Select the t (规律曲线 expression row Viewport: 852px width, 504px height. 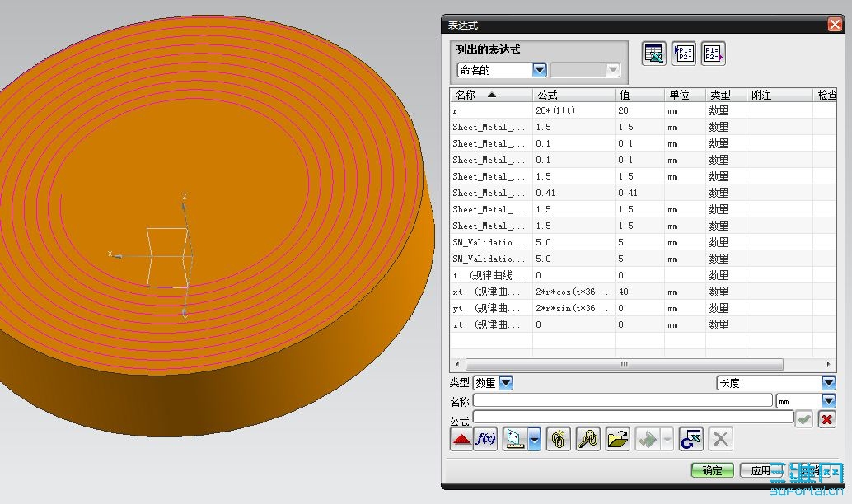point(643,275)
